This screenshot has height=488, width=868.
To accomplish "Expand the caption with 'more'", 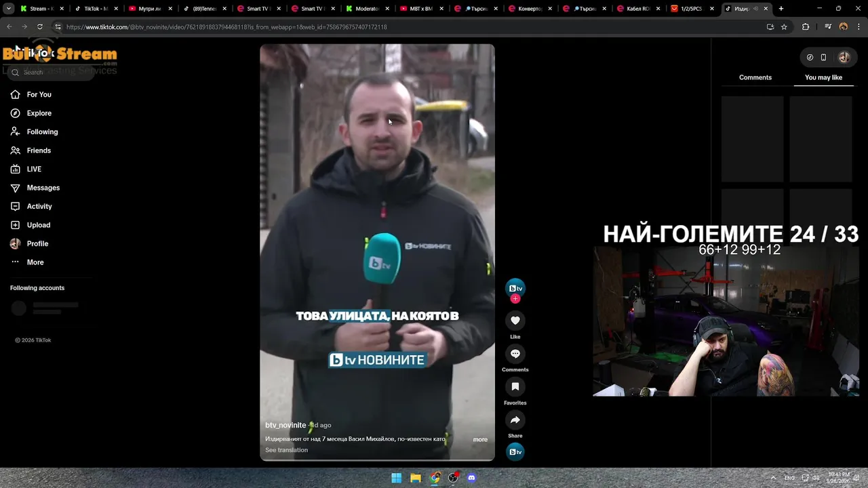I will tap(480, 439).
